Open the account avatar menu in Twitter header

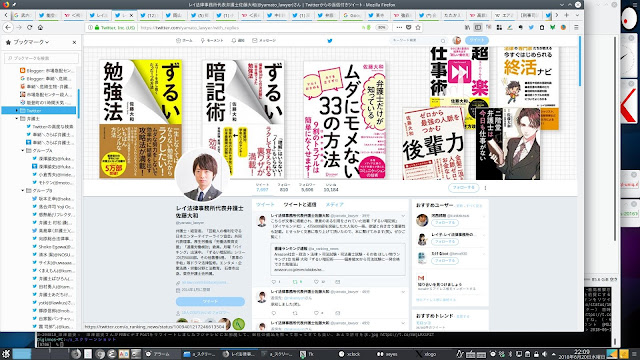[457, 40]
